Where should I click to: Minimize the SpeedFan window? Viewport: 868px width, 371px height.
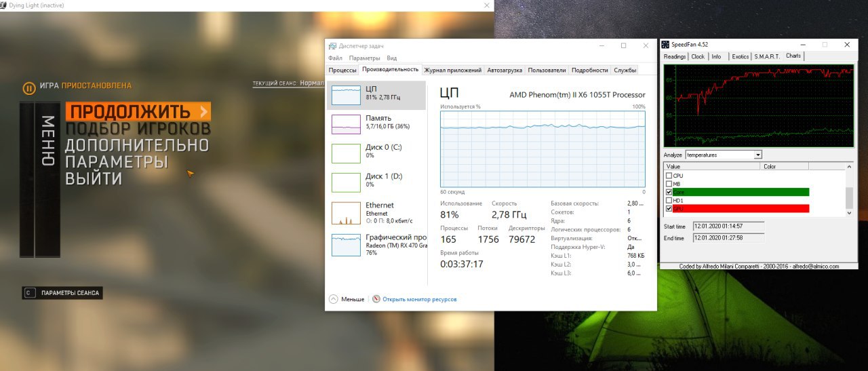803,45
